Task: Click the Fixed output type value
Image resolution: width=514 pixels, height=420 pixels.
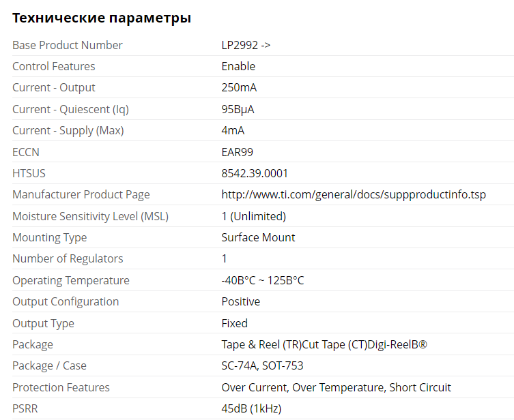Action: (234, 323)
